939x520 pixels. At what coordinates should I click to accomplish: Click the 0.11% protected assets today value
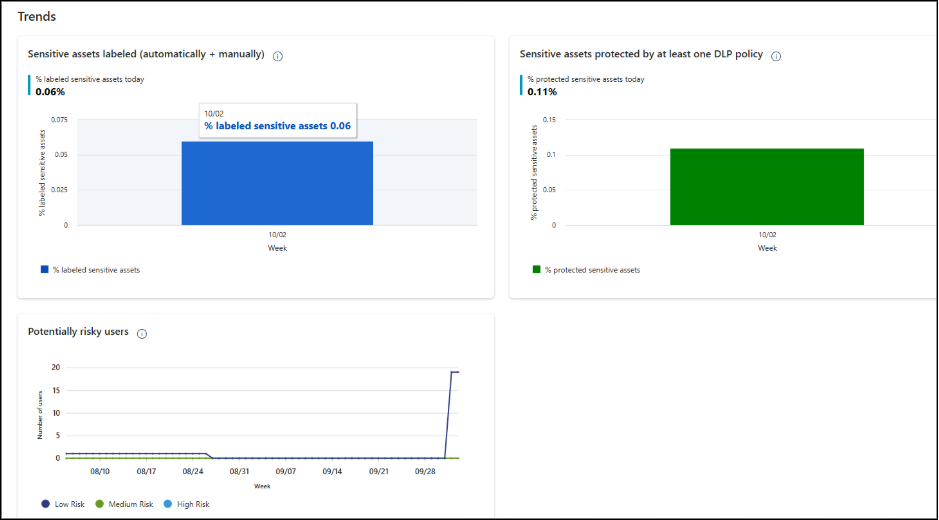[542, 92]
